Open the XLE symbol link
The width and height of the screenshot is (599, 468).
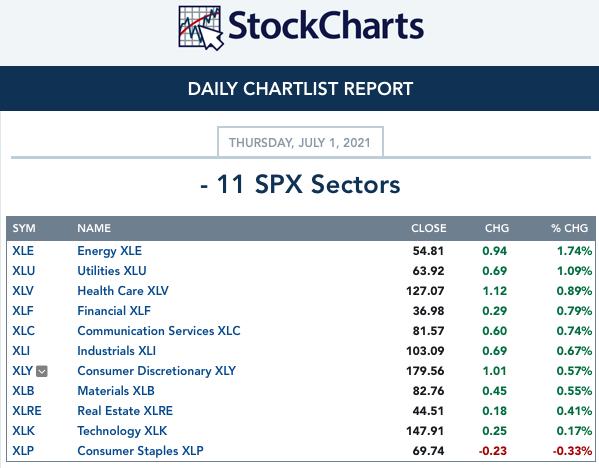(x=23, y=251)
